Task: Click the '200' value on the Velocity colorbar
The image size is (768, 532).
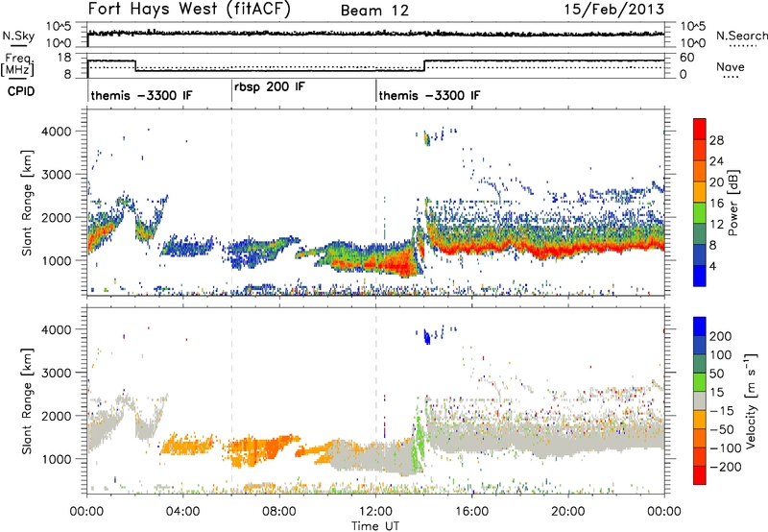Action: [x=721, y=336]
